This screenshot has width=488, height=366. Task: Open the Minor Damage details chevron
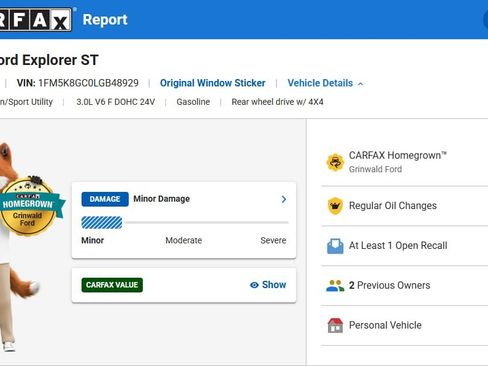[284, 199]
